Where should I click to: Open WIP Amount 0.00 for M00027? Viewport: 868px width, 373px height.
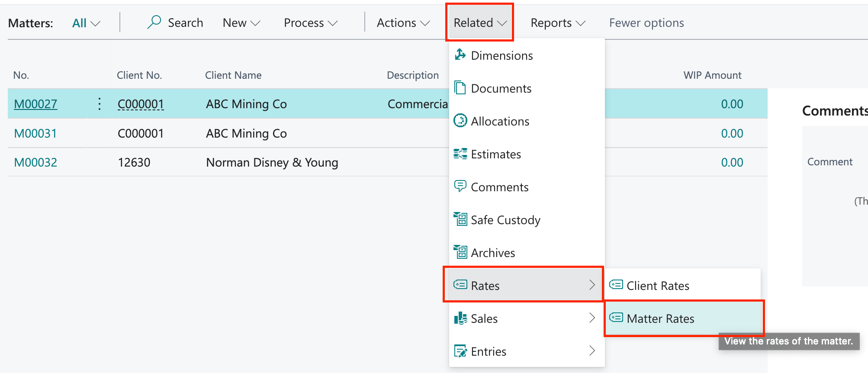pyautogui.click(x=732, y=104)
